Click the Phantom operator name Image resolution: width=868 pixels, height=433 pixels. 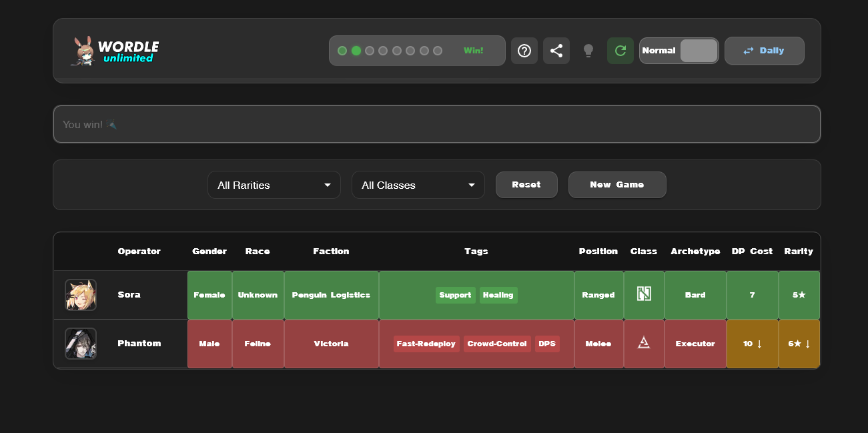(x=139, y=344)
